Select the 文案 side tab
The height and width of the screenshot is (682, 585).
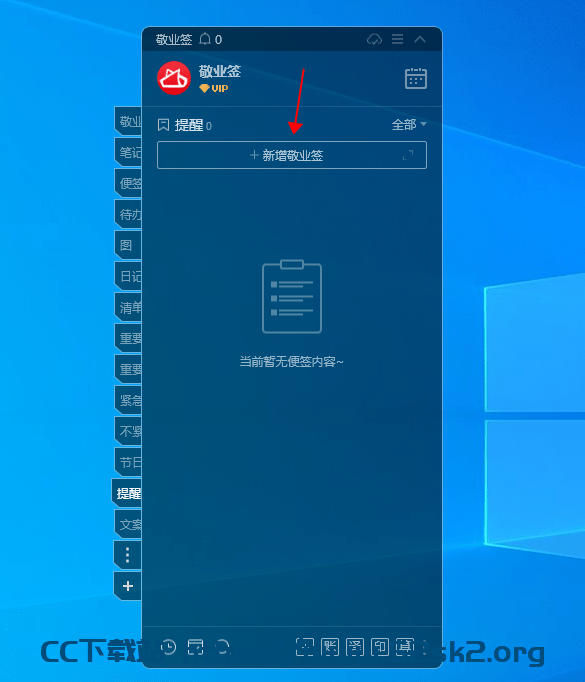click(128, 524)
